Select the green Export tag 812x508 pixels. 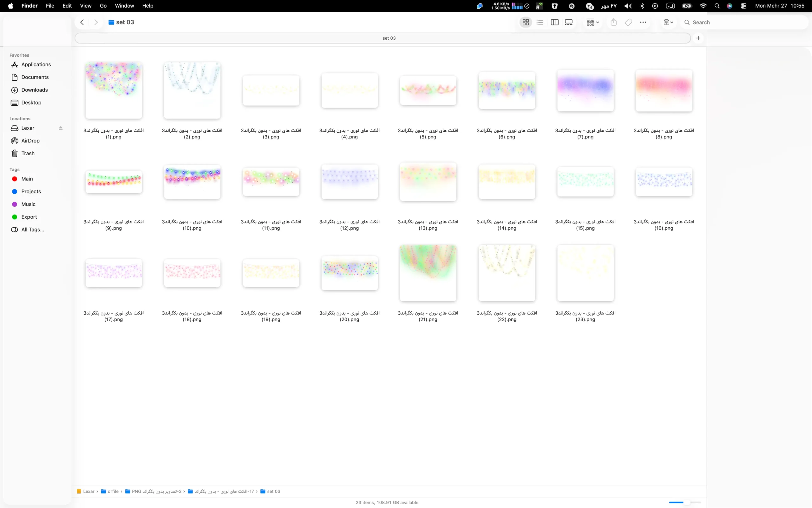29,217
